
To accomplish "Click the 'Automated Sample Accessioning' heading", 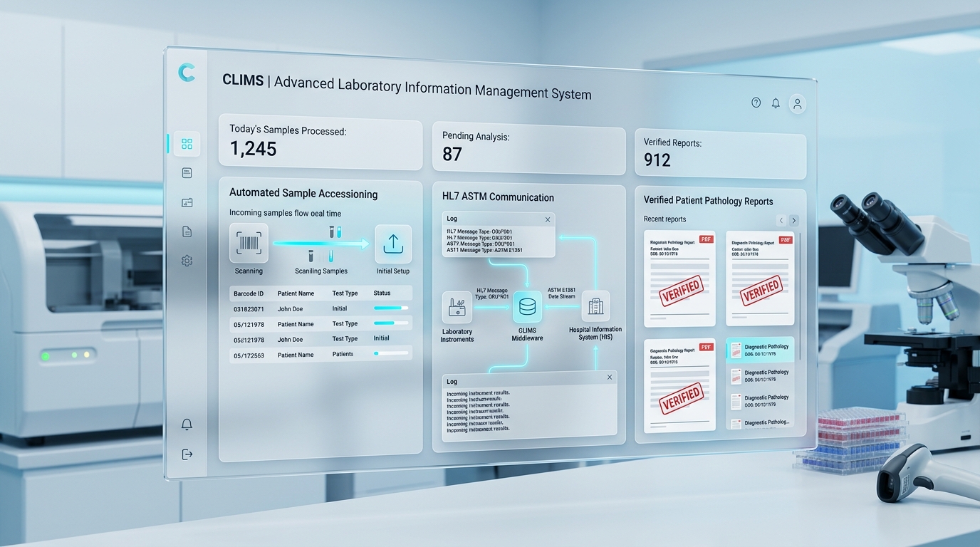I will 303,194.
